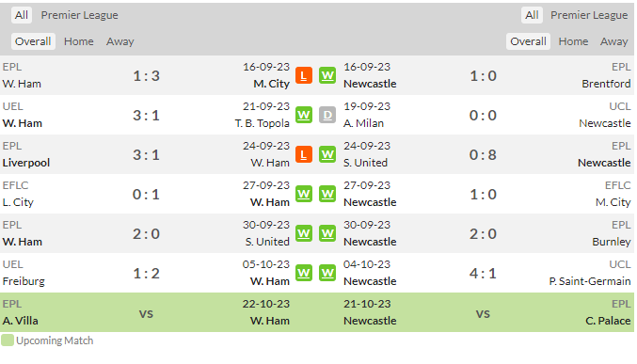Screen dimensions: 637x364
Task: Click the orange L badge for Liverpool match
Action: (x=304, y=154)
